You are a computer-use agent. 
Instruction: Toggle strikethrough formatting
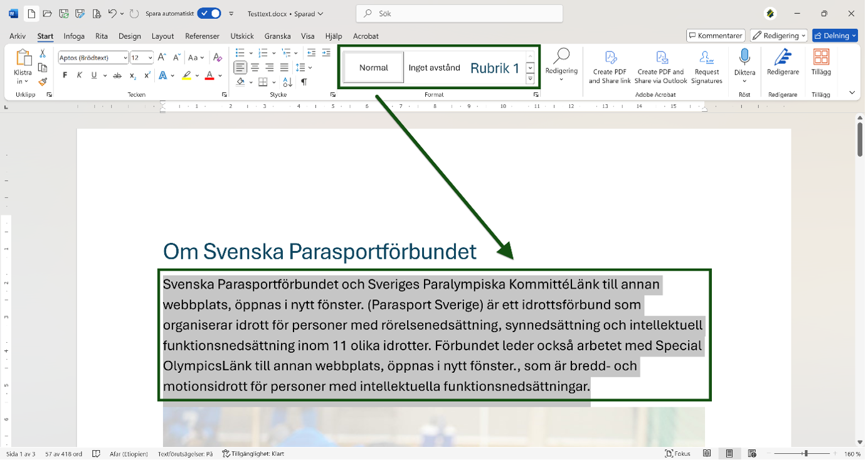117,75
